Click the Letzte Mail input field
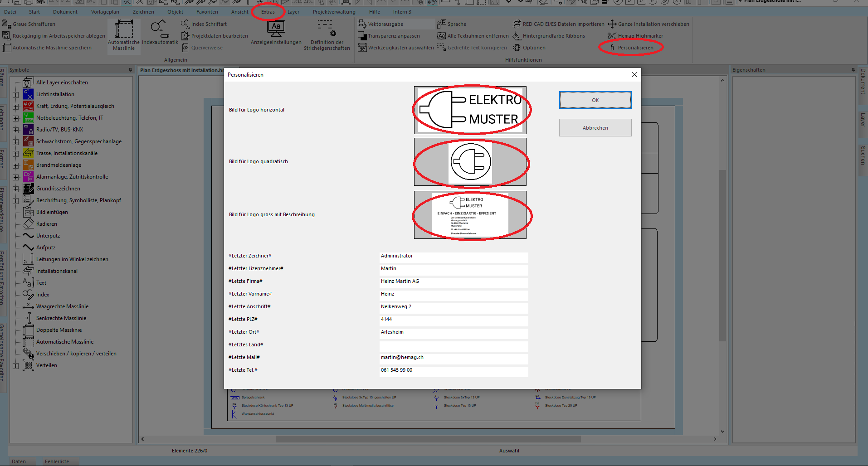This screenshot has width=868, height=466. pyautogui.click(x=454, y=358)
